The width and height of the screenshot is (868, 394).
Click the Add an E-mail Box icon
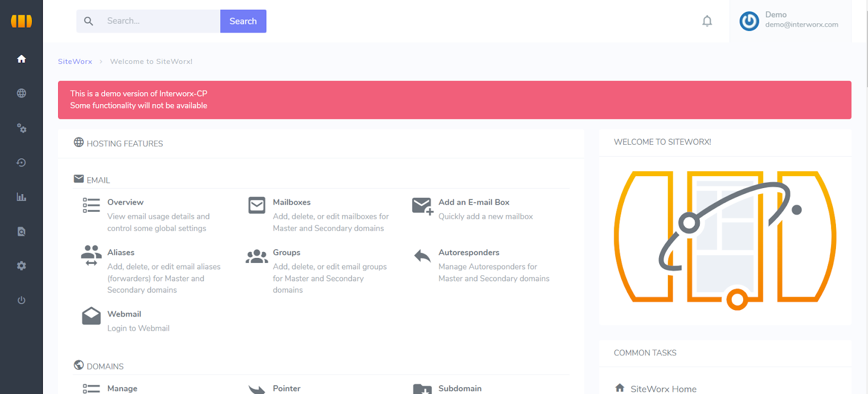pyautogui.click(x=423, y=206)
